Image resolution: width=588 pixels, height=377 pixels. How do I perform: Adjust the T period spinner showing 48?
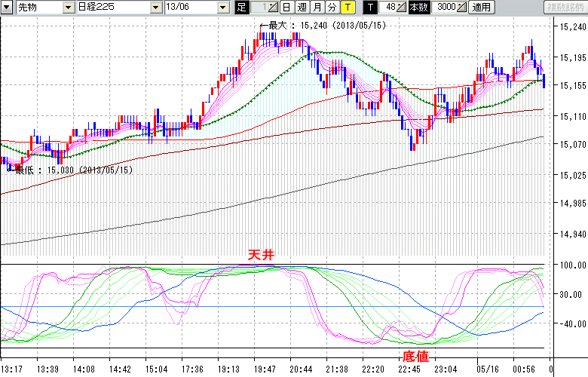(401, 8)
